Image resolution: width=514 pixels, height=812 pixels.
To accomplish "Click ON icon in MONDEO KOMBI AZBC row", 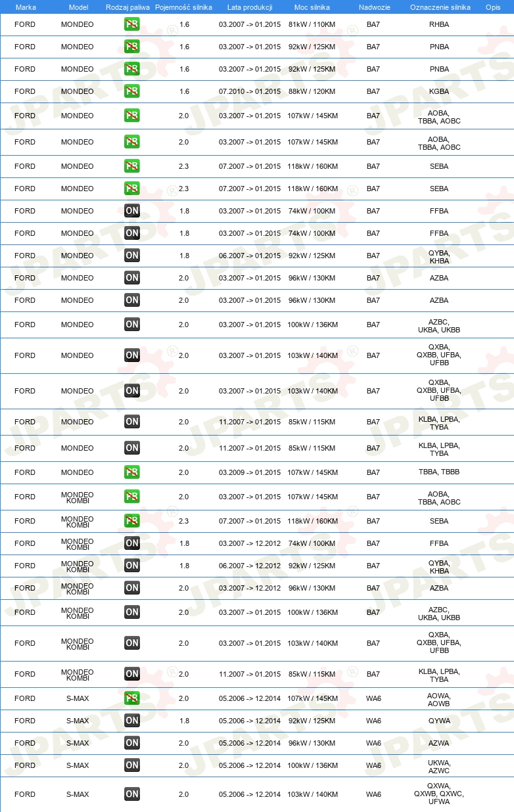I will tap(132, 612).
